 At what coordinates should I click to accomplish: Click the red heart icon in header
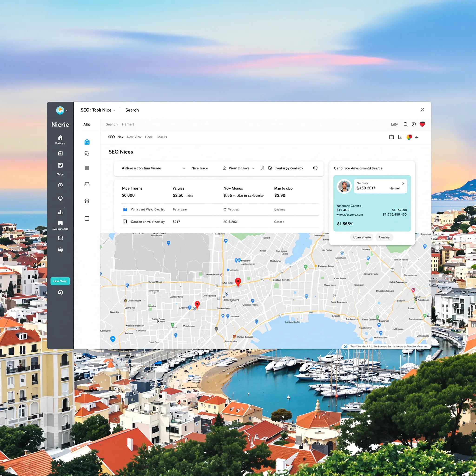422,124
